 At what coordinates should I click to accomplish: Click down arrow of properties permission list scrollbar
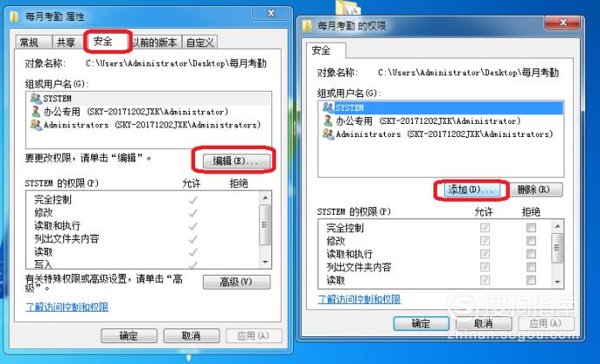[x=265, y=263]
